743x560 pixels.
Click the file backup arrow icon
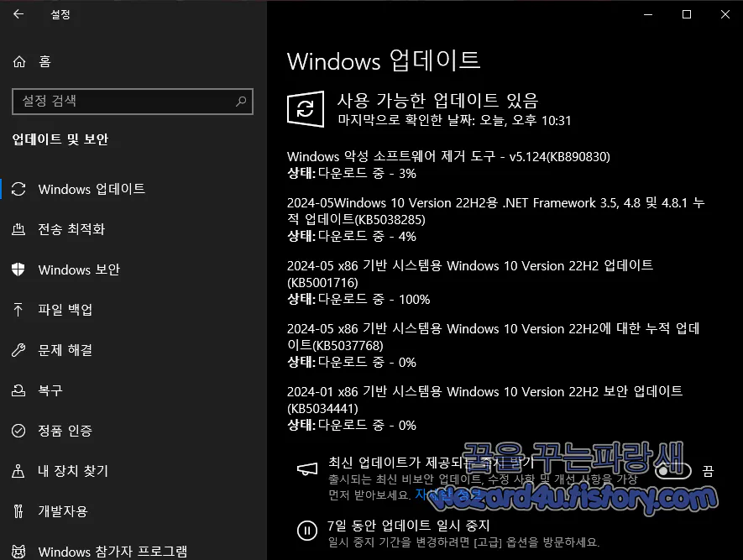(x=18, y=309)
